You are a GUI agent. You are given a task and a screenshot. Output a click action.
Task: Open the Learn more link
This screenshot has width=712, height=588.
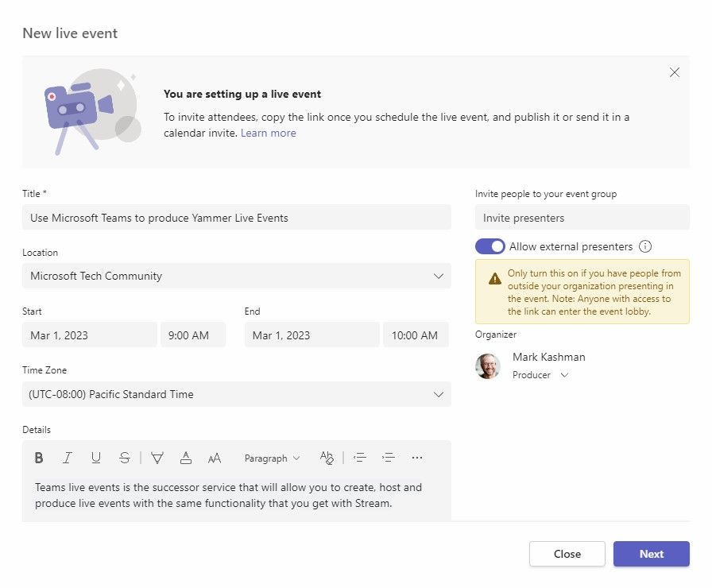(269, 133)
